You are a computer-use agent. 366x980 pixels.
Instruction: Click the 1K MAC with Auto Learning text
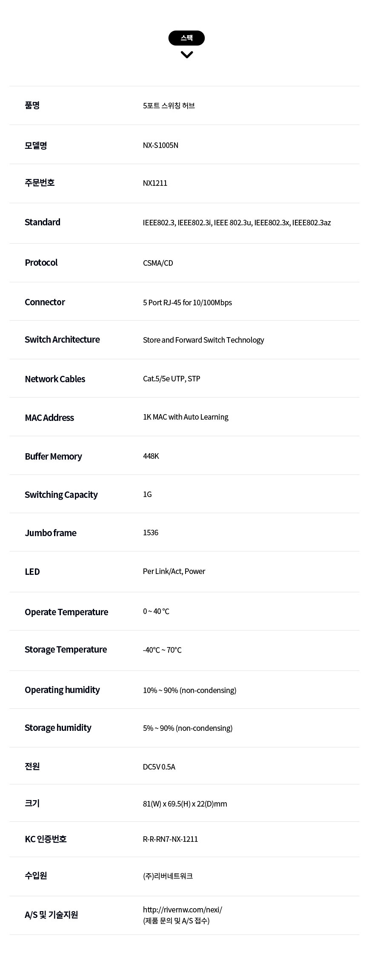(186, 417)
